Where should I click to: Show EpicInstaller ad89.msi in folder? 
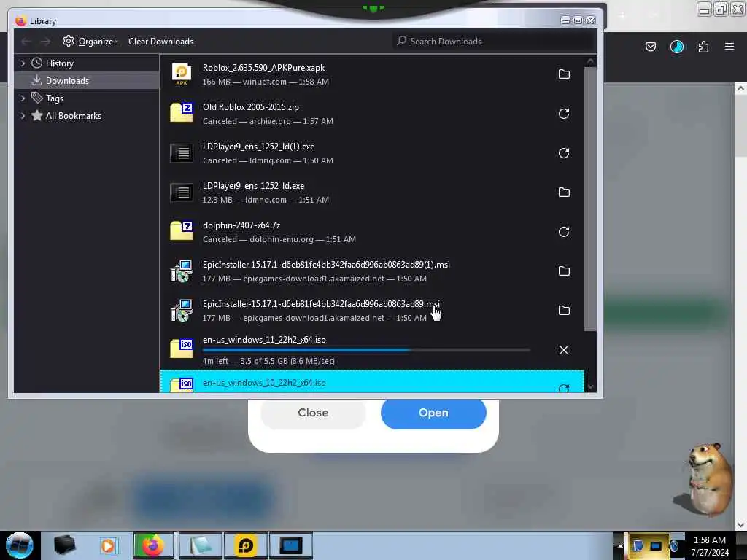pyautogui.click(x=564, y=311)
